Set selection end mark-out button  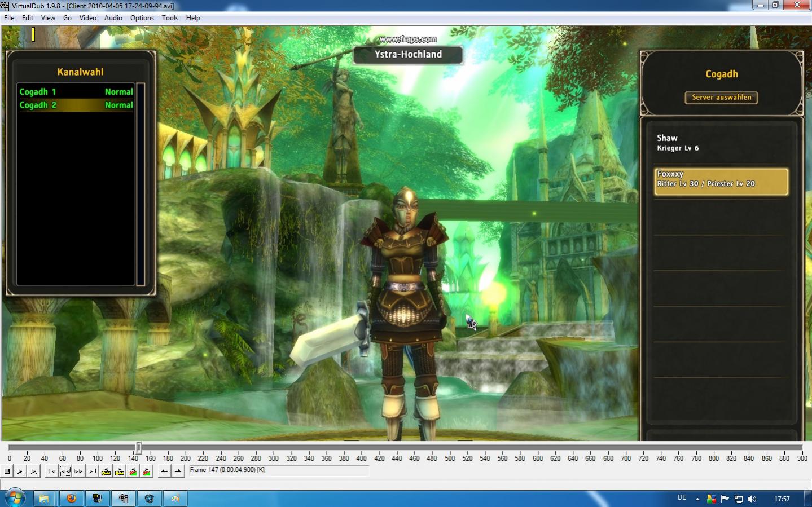point(178,471)
